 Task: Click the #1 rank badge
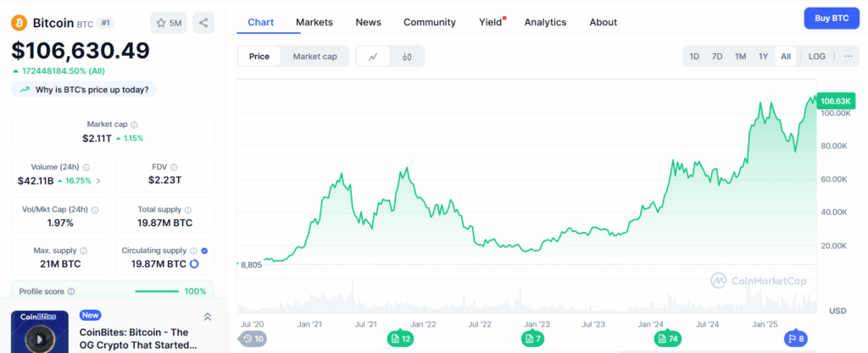click(x=104, y=23)
